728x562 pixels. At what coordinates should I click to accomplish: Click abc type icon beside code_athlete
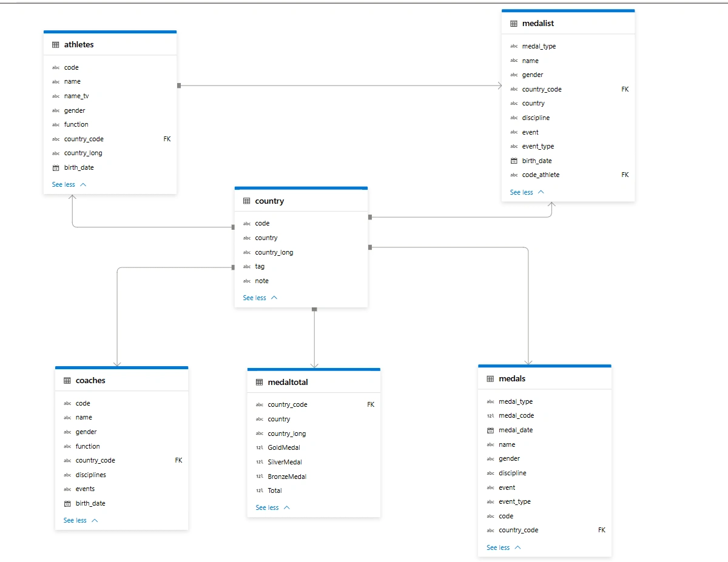(514, 175)
